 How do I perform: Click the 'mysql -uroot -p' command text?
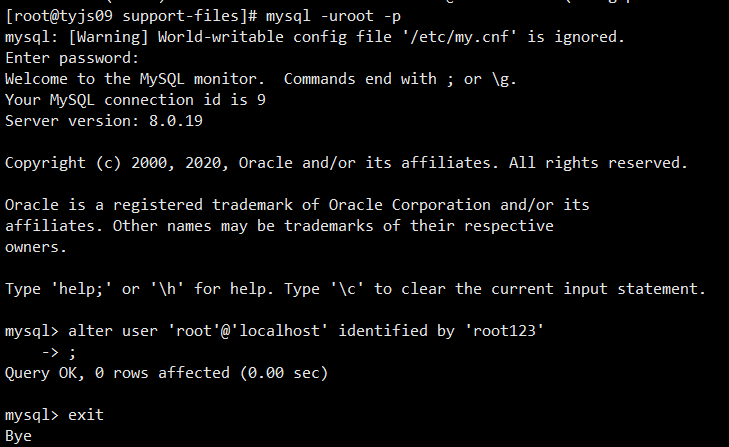[x=333, y=16]
